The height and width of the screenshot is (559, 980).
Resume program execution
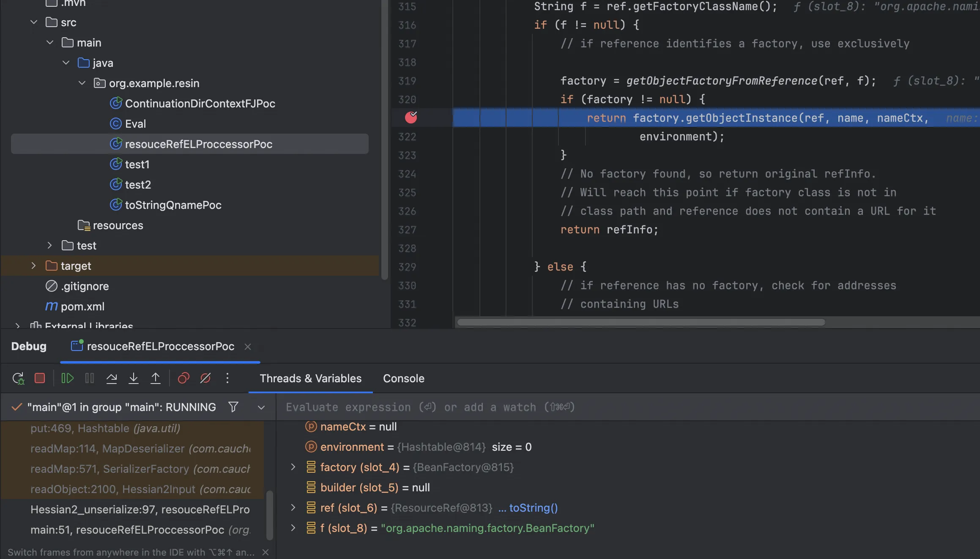tap(67, 378)
